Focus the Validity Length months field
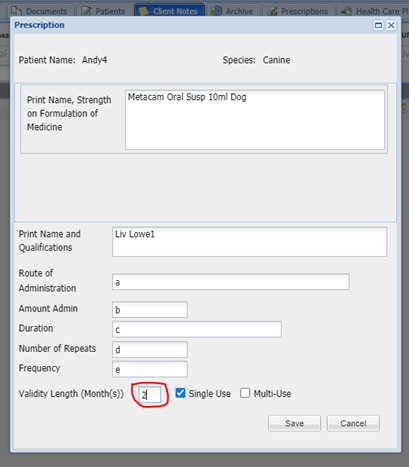409x467 pixels. (149, 395)
